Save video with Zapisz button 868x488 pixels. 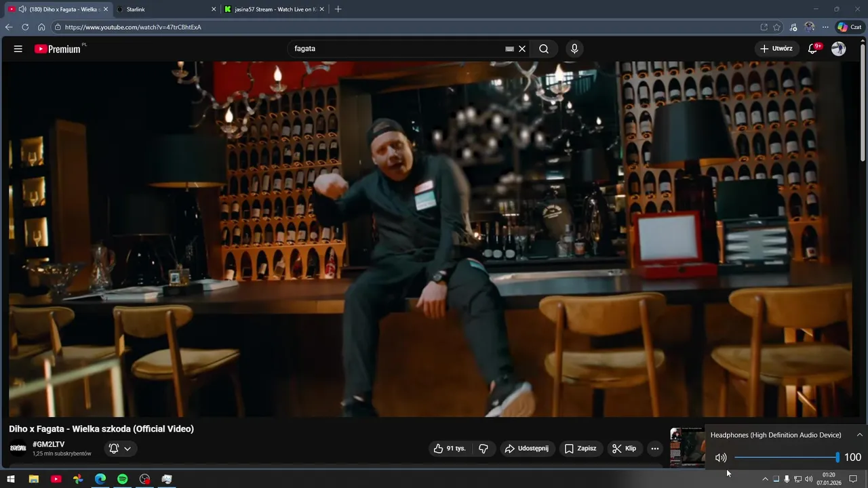581,449
